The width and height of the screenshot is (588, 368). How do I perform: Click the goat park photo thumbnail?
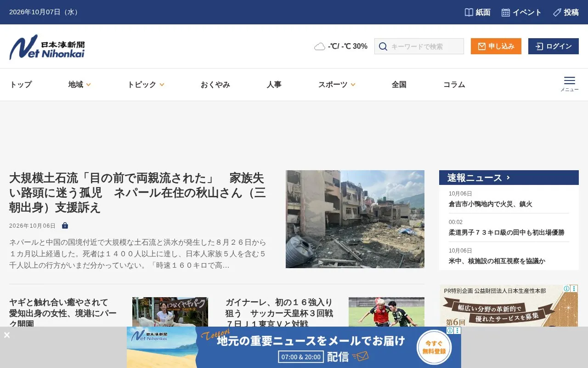pos(170,312)
